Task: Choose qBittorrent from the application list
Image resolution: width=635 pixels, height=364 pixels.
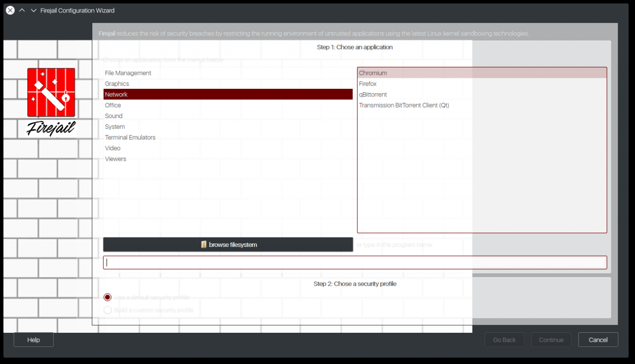Action: (482, 94)
